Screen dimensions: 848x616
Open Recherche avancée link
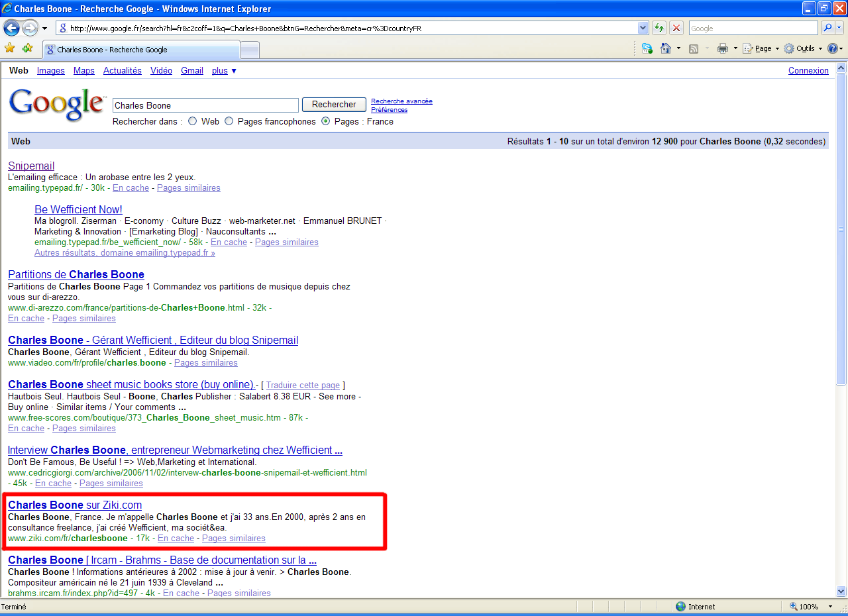401,101
